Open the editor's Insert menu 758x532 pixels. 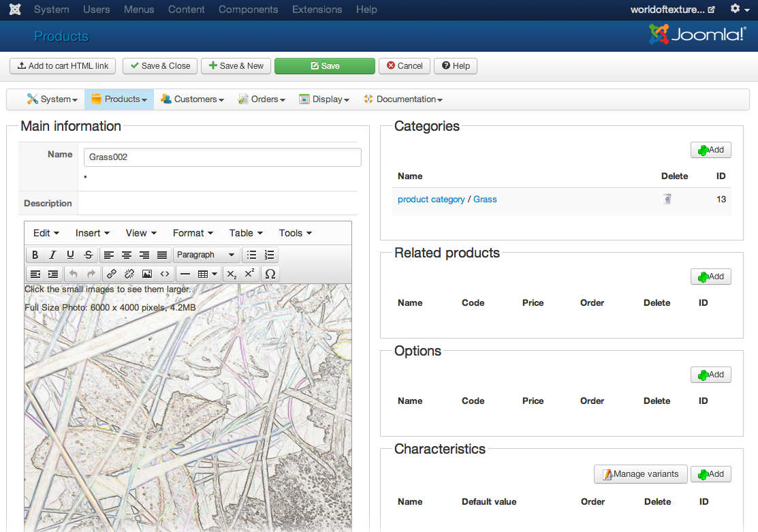click(x=92, y=233)
